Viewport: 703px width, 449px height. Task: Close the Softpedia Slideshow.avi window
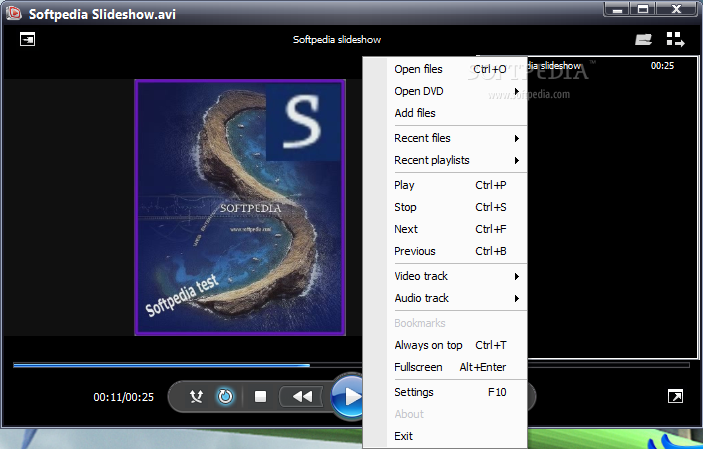[676, 9]
